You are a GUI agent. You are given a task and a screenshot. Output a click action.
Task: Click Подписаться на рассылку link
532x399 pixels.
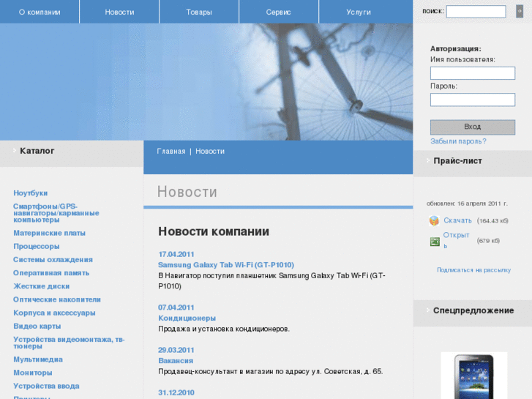pyautogui.click(x=473, y=270)
